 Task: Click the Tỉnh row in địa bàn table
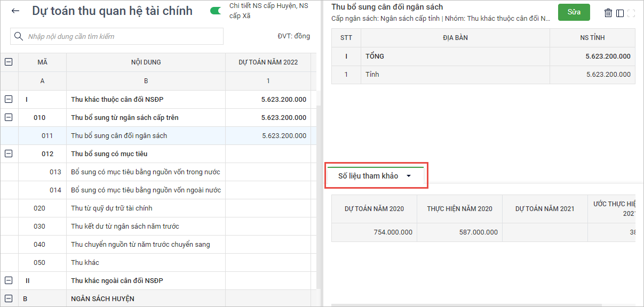(x=454, y=75)
